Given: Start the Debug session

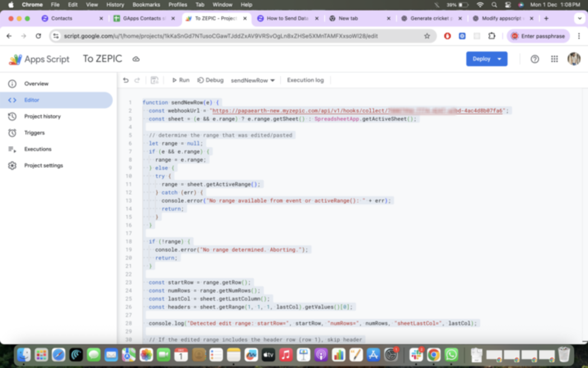Looking at the screenshot, I should point(210,80).
